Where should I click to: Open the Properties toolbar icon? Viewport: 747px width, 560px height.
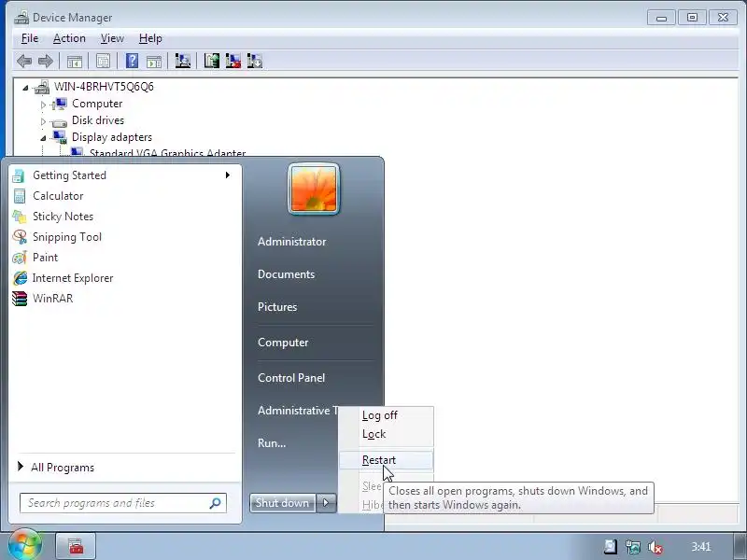pos(103,61)
